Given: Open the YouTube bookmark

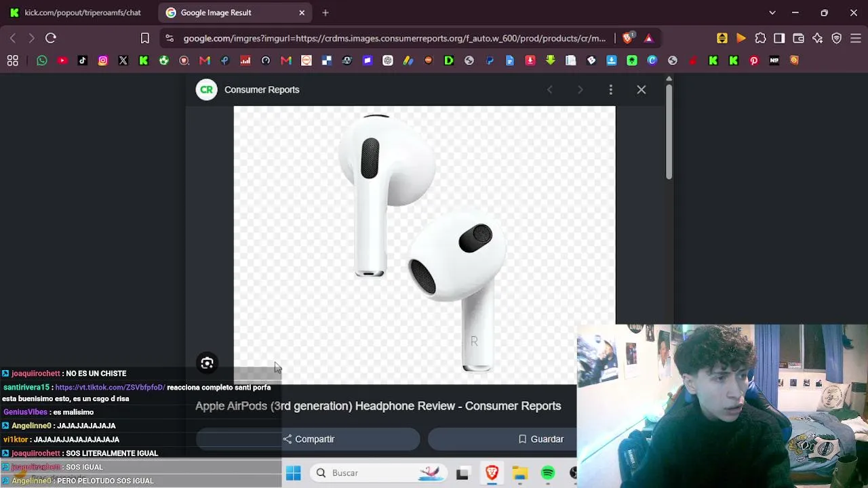Looking at the screenshot, I should [62, 60].
